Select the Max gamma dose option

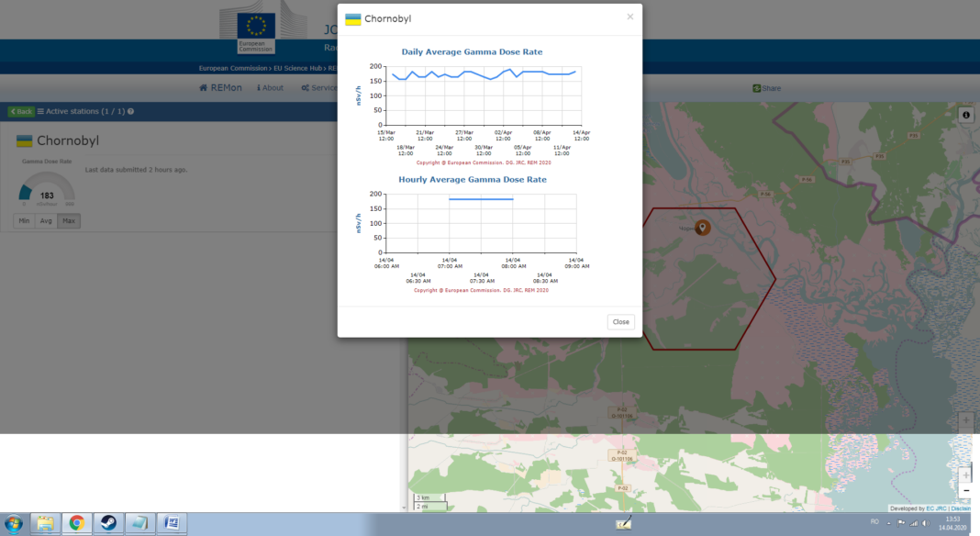coord(69,221)
